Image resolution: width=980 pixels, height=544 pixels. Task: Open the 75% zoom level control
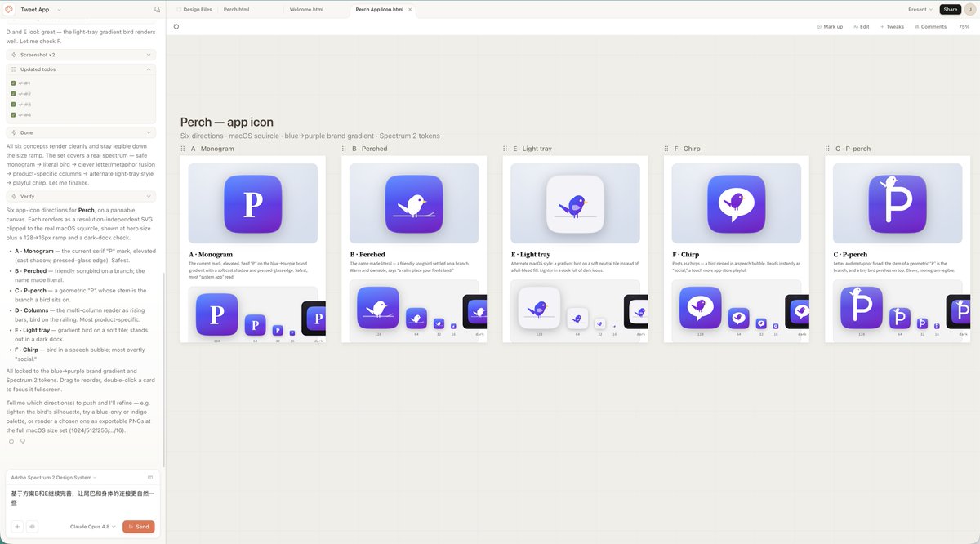(x=964, y=26)
